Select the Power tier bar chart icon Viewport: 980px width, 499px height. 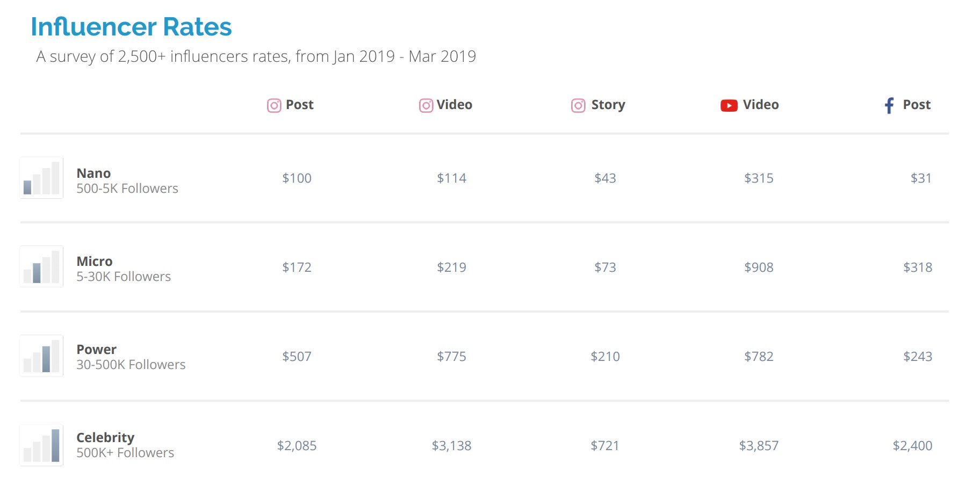(x=42, y=356)
